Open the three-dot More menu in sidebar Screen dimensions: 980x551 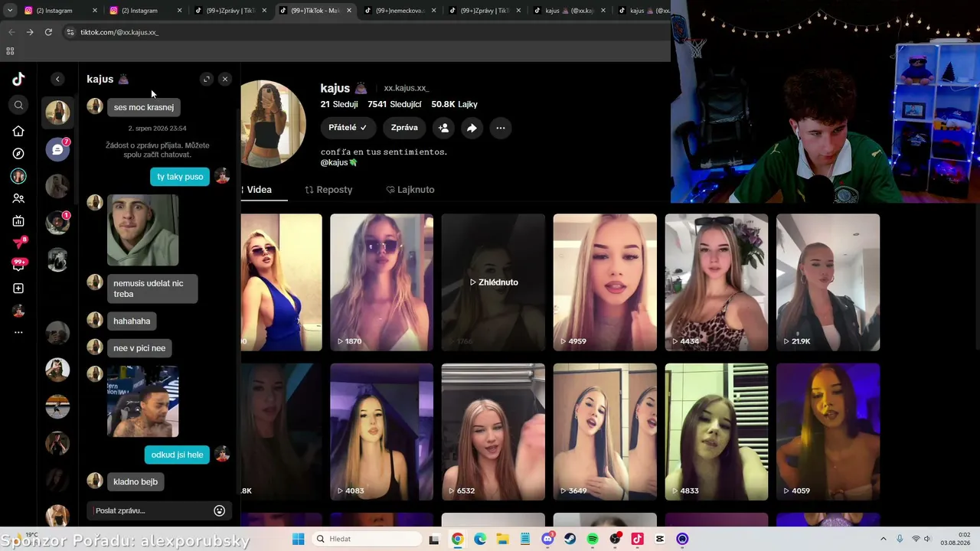pos(18,332)
